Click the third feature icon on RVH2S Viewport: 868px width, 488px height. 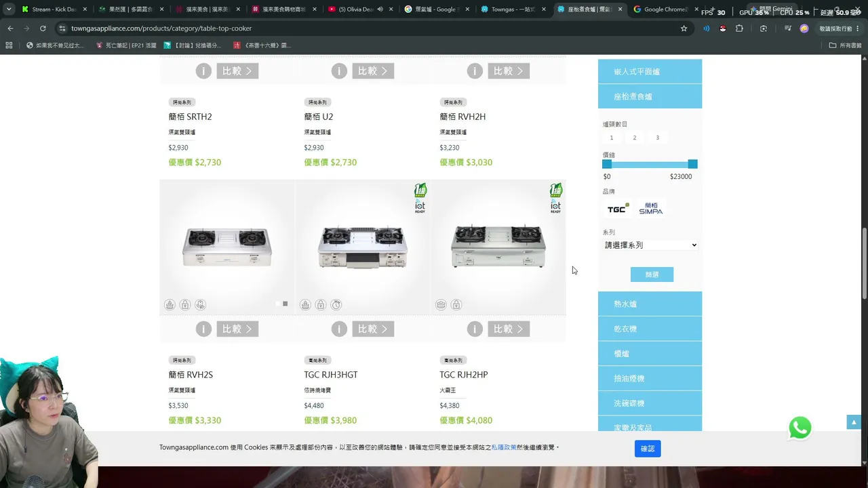(201, 305)
